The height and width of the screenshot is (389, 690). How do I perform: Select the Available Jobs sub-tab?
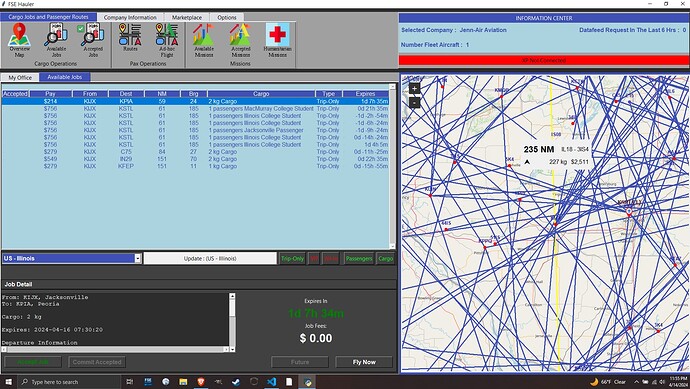tap(65, 77)
